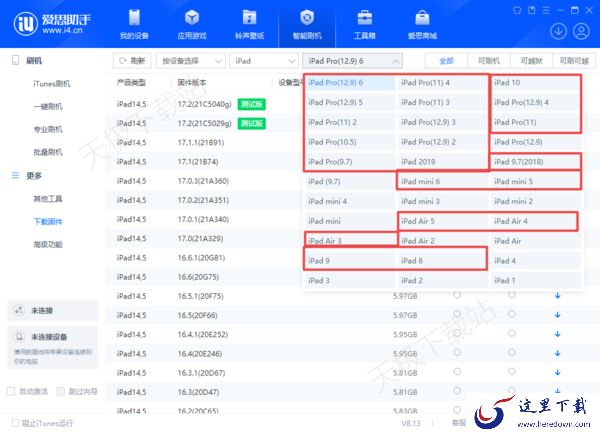Open 高级功能 in the sidebar

pyautogui.click(x=48, y=245)
